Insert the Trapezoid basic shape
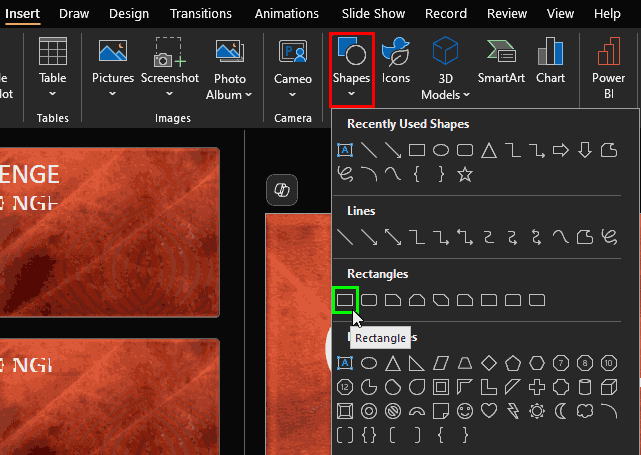Image resolution: width=641 pixels, height=455 pixels. point(465,363)
